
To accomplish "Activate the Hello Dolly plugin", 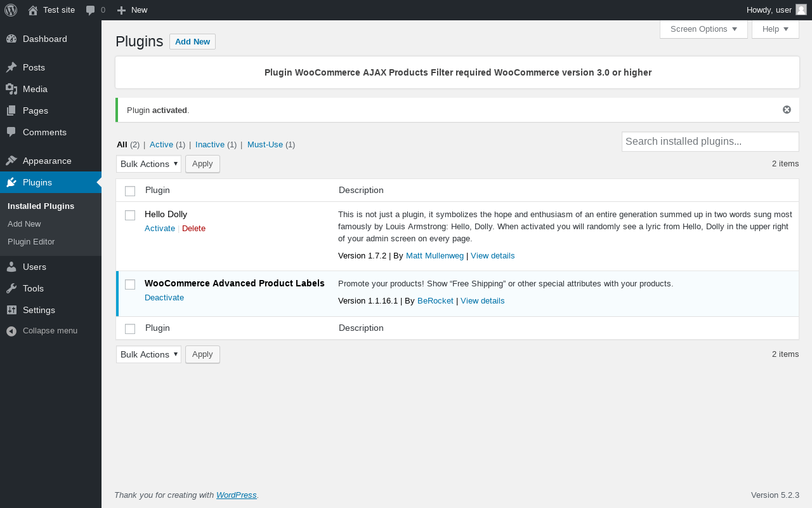I will coord(160,229).
